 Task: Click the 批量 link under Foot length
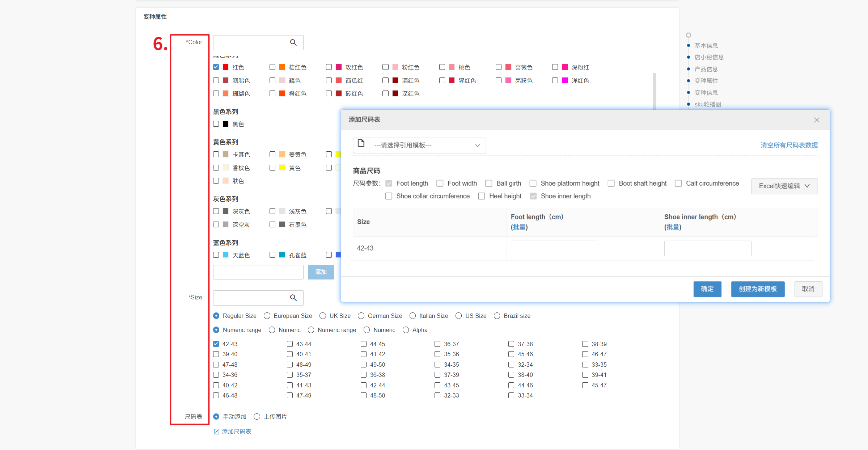519,227
